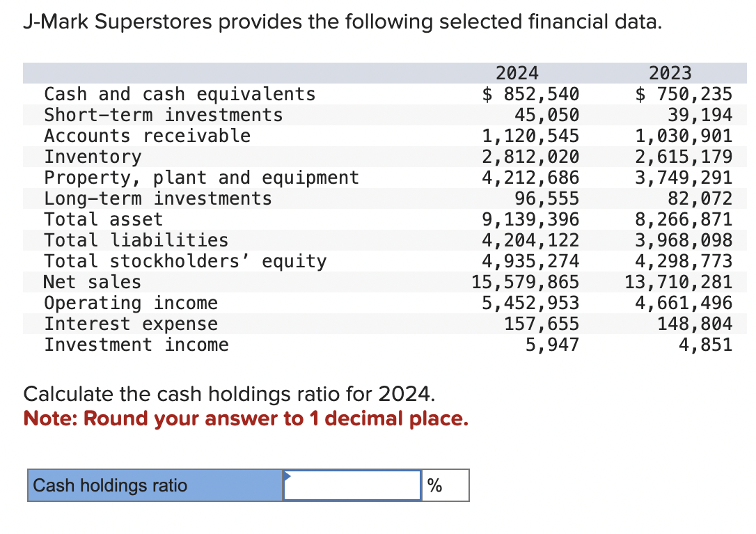The height and width of the screenshot is (534, 756).
Task: Click the Property, plant and equipment row
Action: coord(201,177)
